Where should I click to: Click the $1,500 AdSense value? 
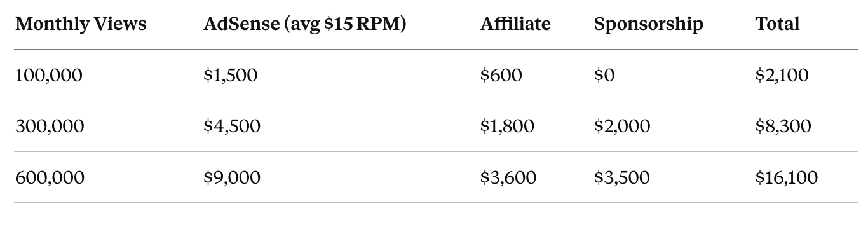tap(231, 76)
